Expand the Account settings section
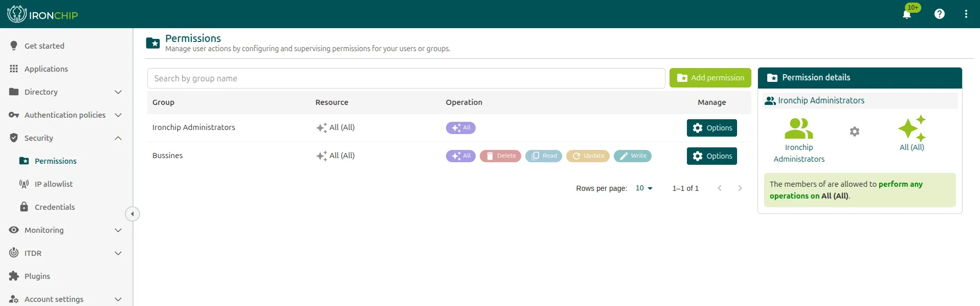980x306 pixels. (x=118, y=299)
